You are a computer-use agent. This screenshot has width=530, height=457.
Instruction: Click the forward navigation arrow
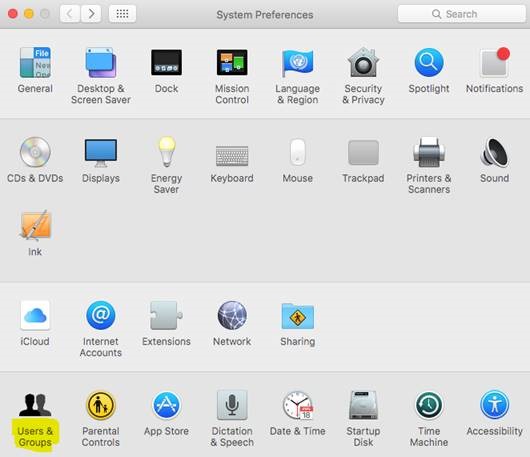pyautogui.click(x=91, y=14)
